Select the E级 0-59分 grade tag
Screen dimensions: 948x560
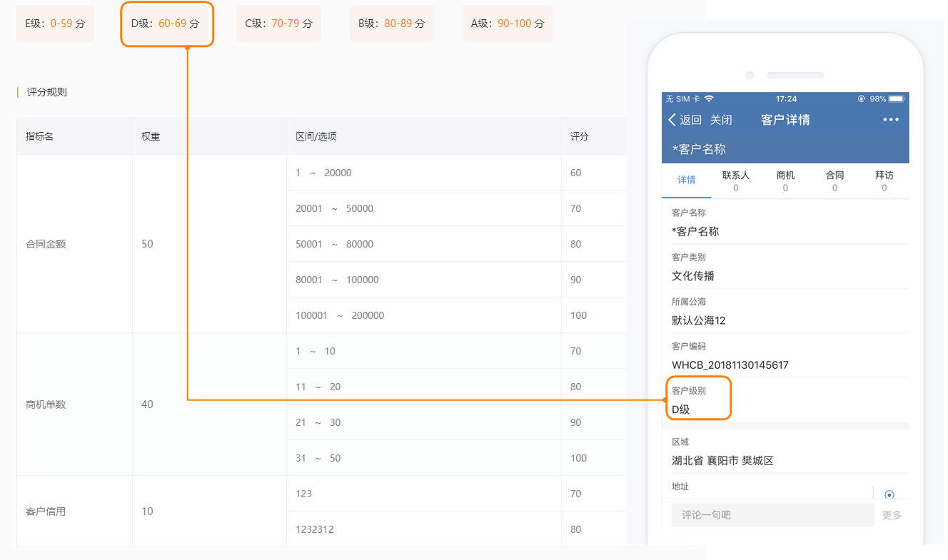(55, 24)
